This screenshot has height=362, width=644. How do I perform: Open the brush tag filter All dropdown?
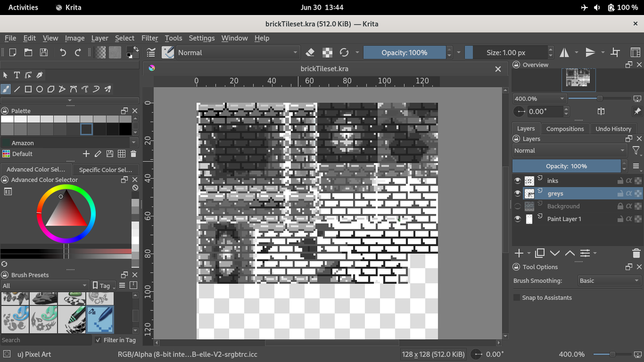pyautogui.click(x=45, y=285)
